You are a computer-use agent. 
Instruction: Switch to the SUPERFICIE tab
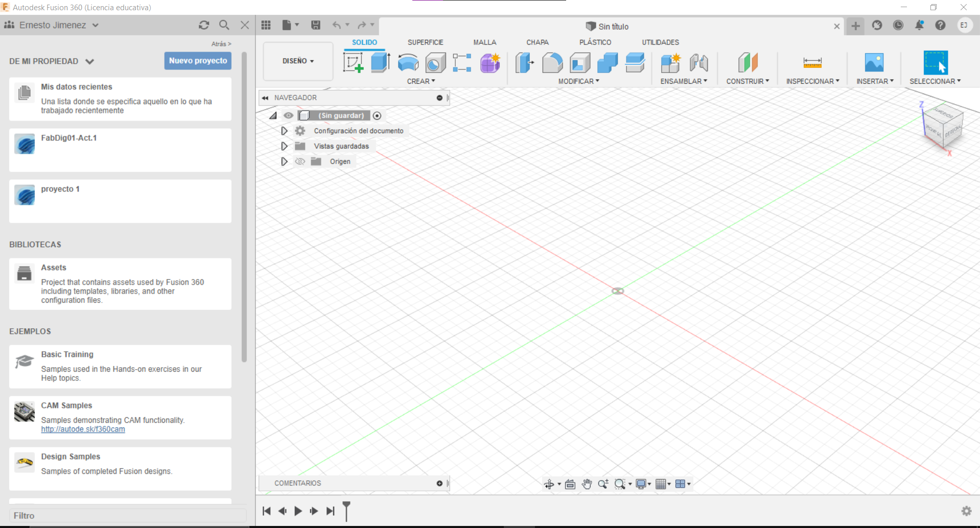point(425,42)
